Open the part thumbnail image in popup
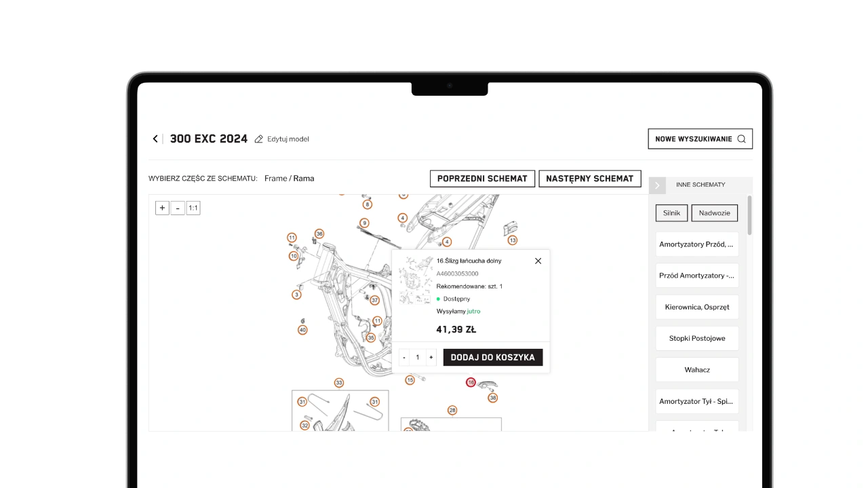The height and width of the screenshot is (488, 868). click(416, 280)
